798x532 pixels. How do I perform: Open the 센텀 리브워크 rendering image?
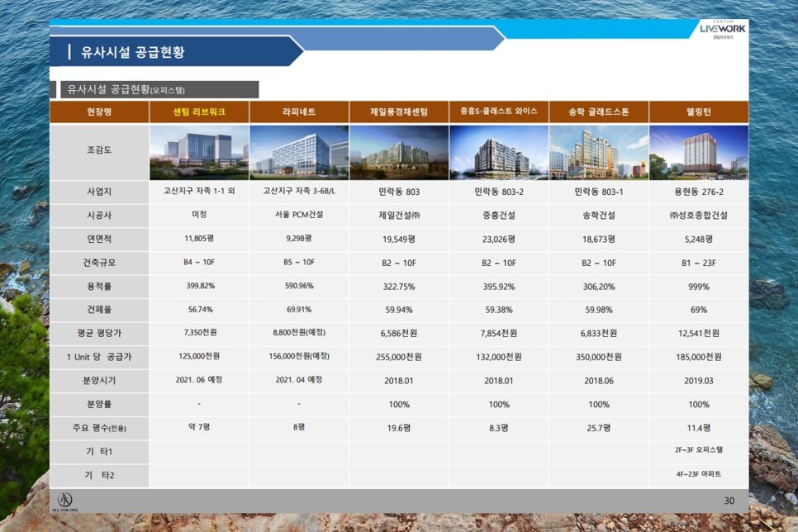click(x=199, y=152)
